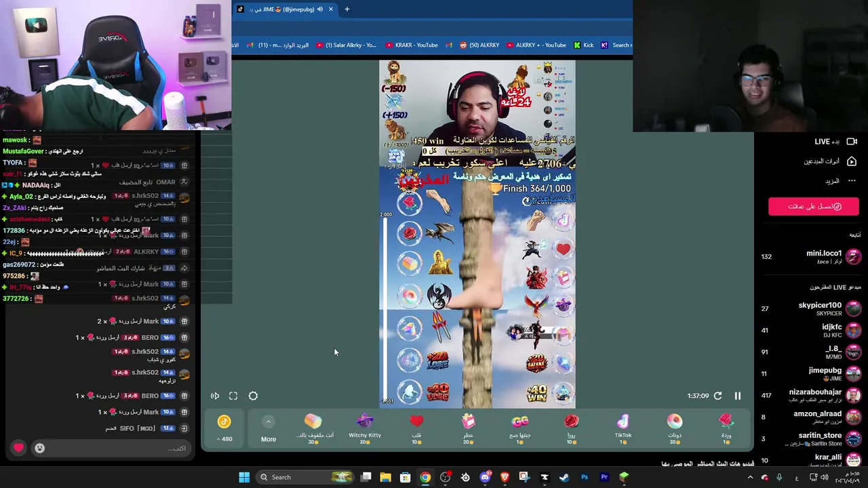Send the TikTok gift
868x488 pixels.
pyautogui.click(x=623, y=428)
